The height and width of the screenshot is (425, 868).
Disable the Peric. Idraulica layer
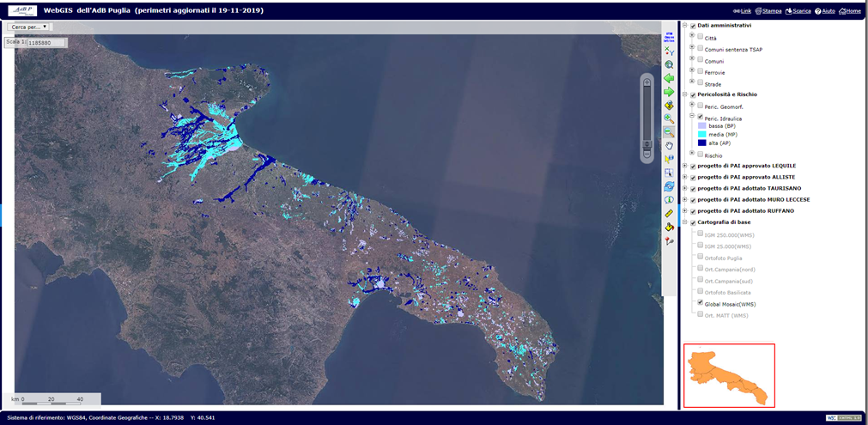point(701,117)
